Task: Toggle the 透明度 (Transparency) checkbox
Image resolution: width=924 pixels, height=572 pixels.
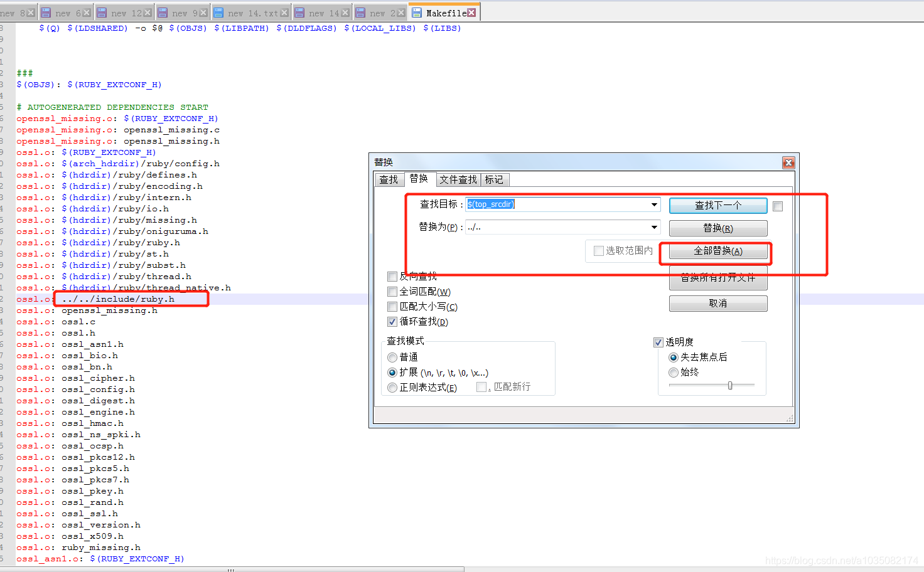Action: click(x=658, y=342)
